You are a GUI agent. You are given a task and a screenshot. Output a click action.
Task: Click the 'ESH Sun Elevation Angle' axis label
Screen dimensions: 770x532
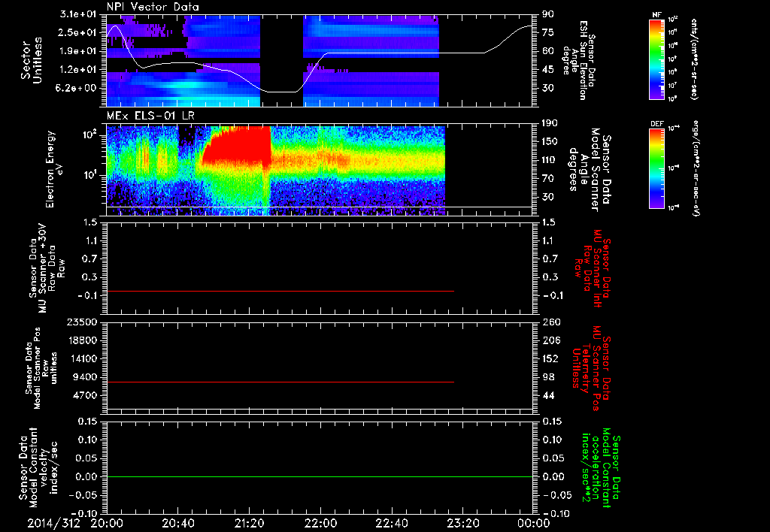click(579, 60)
